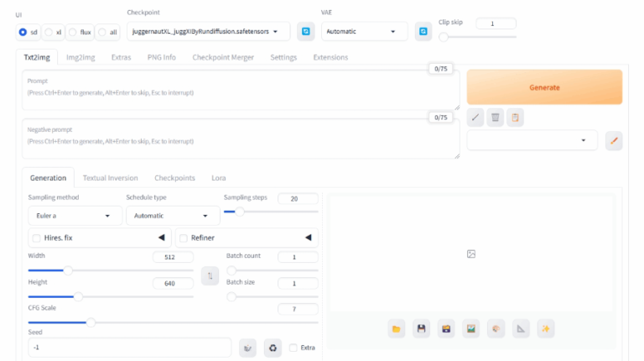Viewport: 644px width, 361px height.
Task: Expand the Schedule type dropdown
Action: (x=172, y=216)
